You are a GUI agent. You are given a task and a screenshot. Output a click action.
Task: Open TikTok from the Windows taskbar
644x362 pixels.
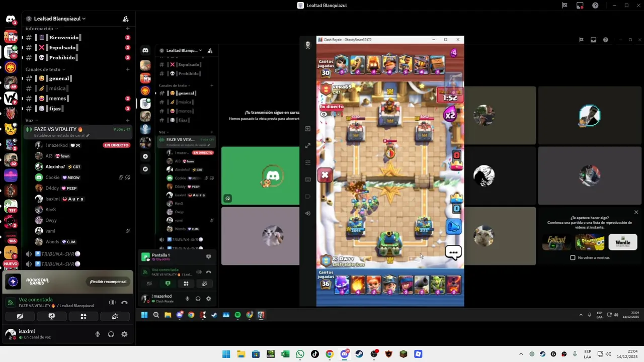[314, 354]
